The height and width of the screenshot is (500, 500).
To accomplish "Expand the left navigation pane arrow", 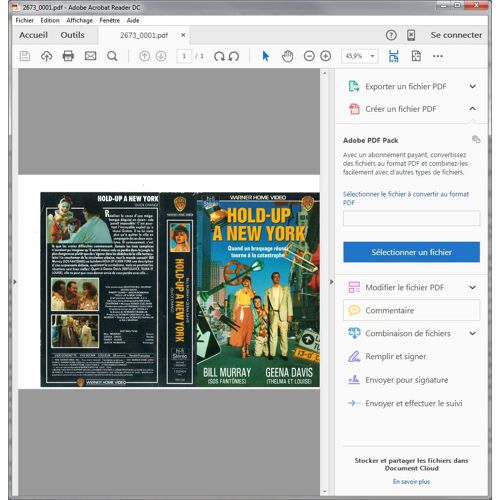I will [x=15, y=282].
